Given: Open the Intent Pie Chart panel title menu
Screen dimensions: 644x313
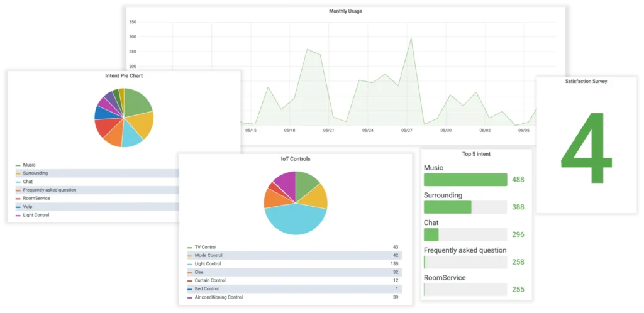Looking at the screenshot, I should point(124,75).
